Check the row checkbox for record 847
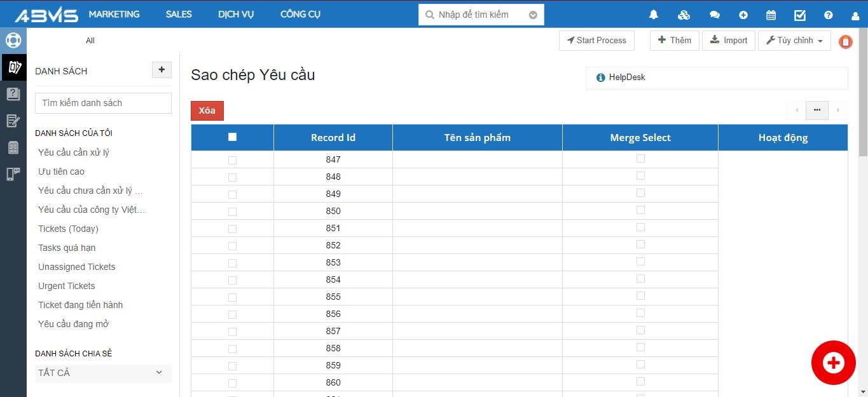 coord(232,160)
